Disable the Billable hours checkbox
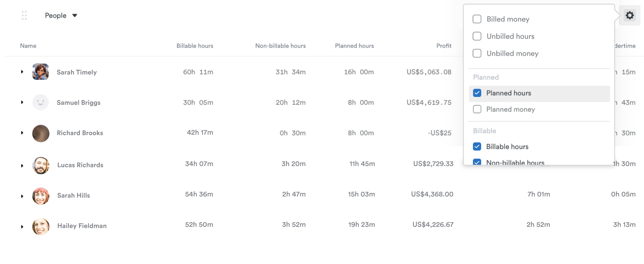Viewport: 644px width, 264px height. [477, 147]
